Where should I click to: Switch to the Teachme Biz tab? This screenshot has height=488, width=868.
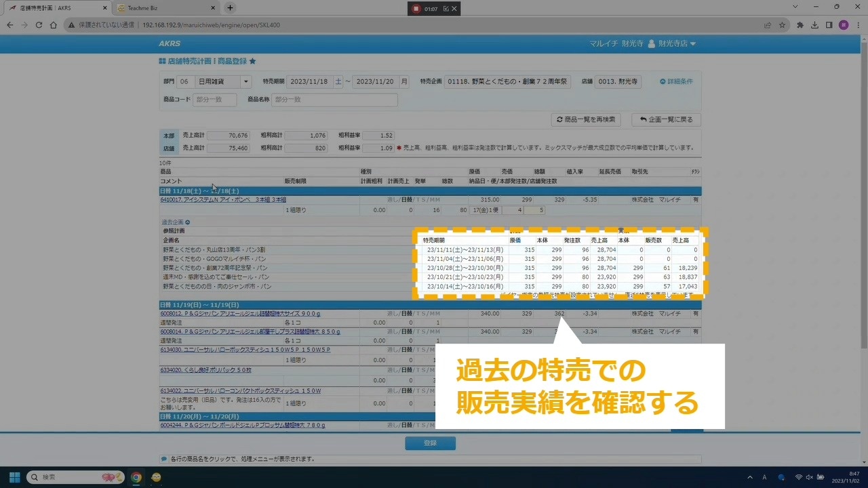[x=163, y=8]
